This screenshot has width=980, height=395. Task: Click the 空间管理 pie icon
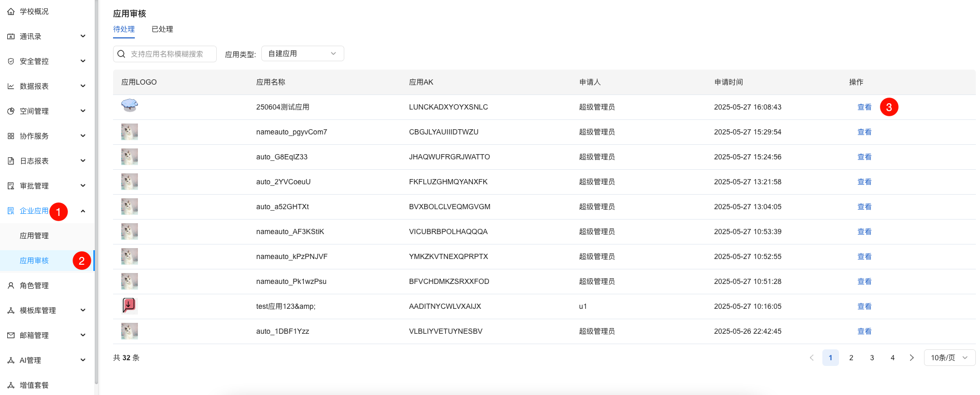tap(11, 111)
